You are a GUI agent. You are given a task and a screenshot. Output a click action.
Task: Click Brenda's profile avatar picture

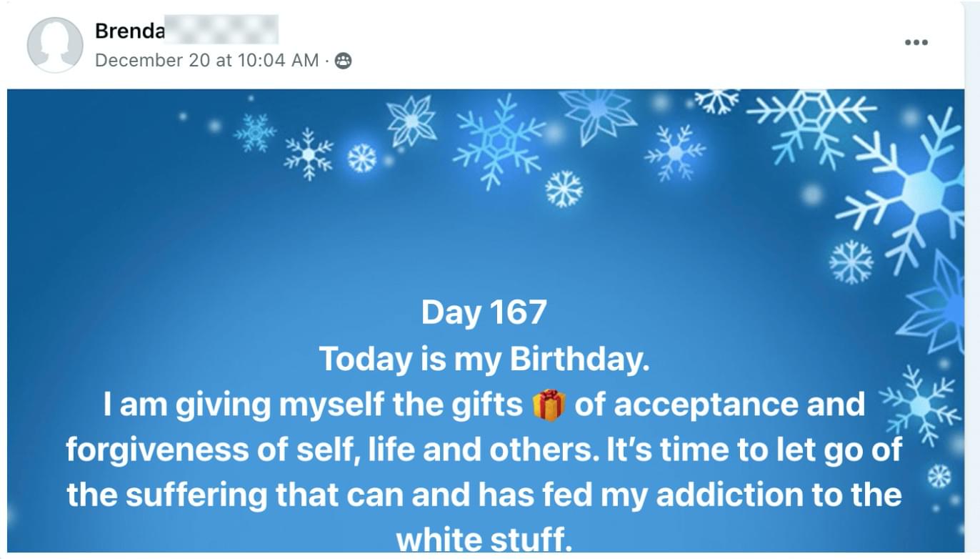tap(54, 44)
